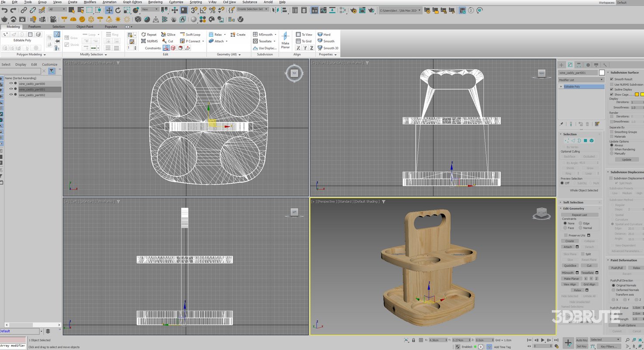
Task: Switch to the Freeform ribbon tab
Action: [35, 27]
